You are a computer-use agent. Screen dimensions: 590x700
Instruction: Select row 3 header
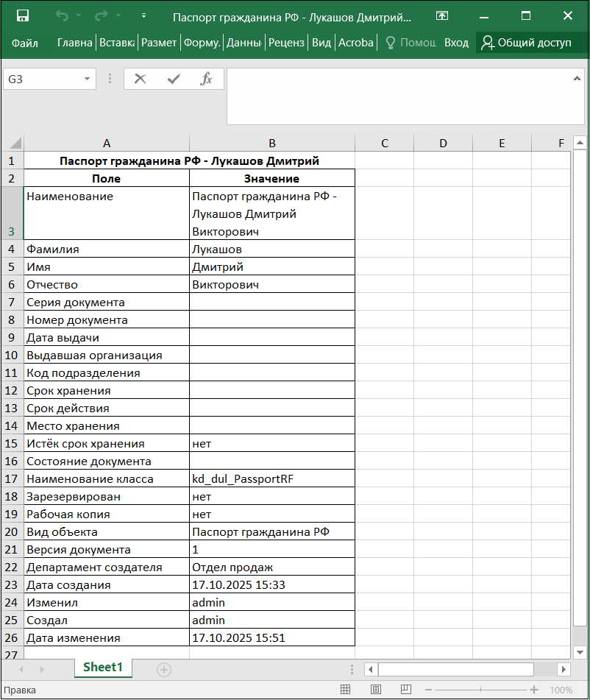pyautogui.click(x=12, y=213)
